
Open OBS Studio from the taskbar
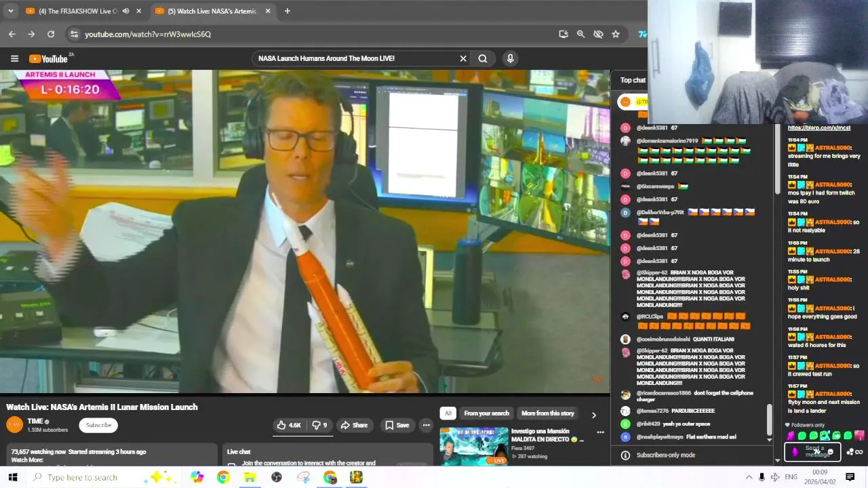click(277, 477)
